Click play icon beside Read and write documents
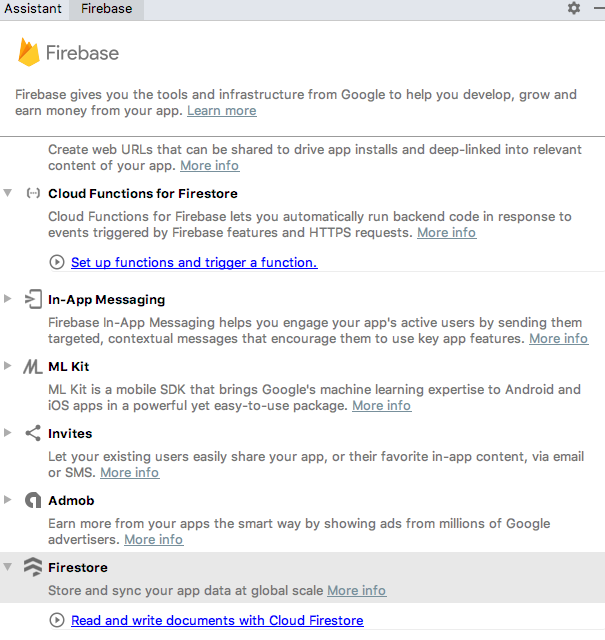The width and height of the screenshot is (605, 640). tap(57, 620)
